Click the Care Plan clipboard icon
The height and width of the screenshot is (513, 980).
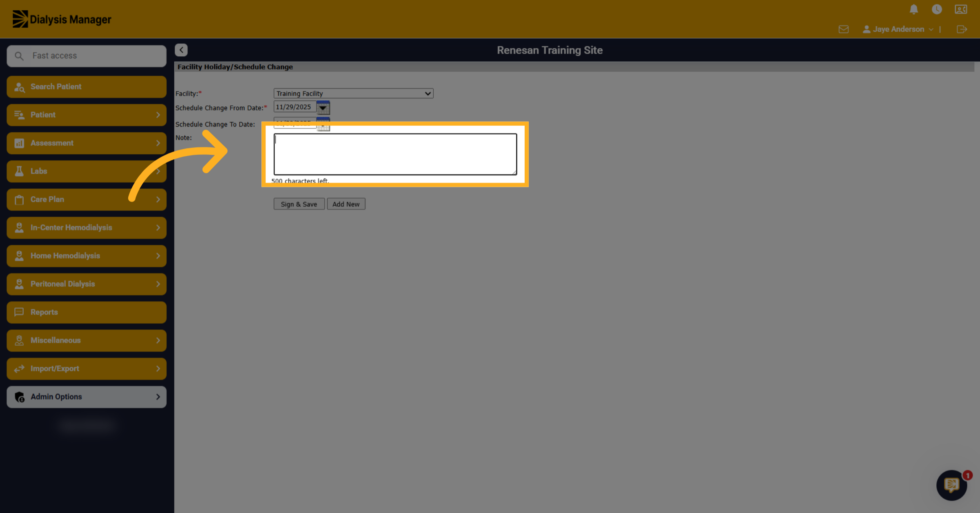[x=19, y=200]
